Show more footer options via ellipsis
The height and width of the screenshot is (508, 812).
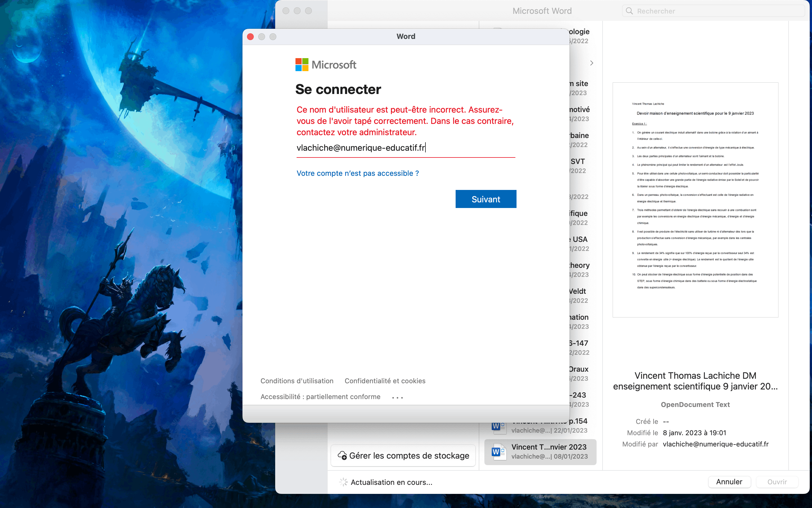click(398, 397)
